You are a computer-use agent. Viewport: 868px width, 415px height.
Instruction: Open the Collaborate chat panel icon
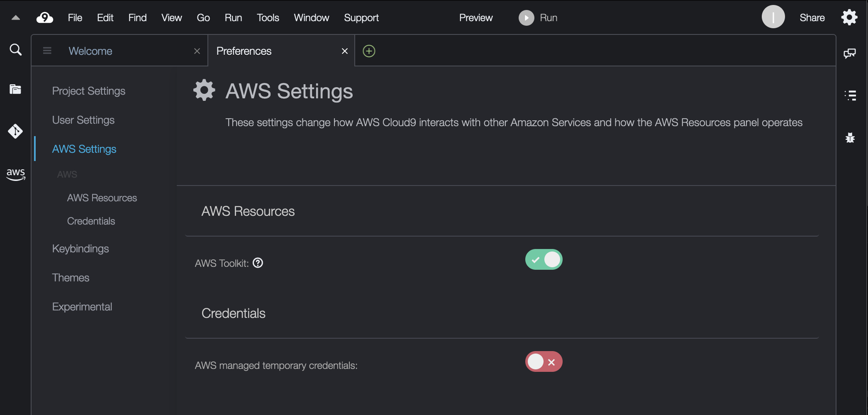pos(850,54)
